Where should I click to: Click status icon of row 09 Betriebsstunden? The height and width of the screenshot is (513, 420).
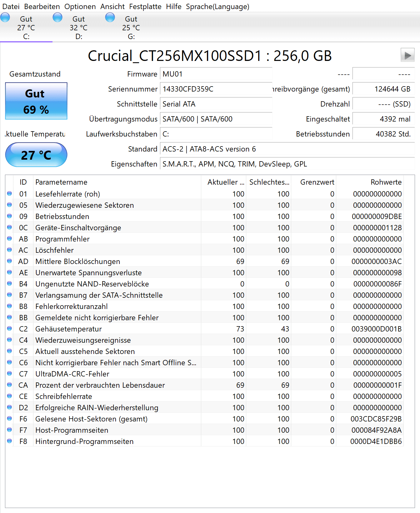[x=9, y=216]
